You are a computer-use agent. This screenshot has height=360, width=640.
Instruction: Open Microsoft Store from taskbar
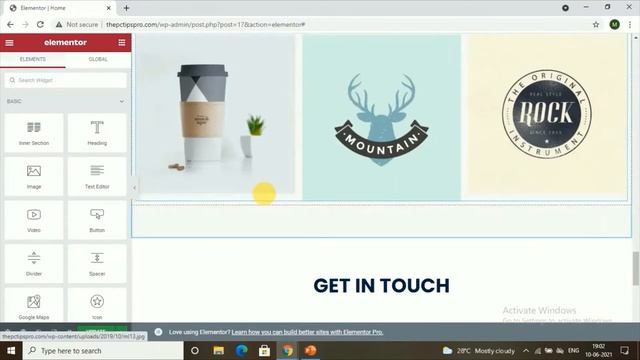coord(264,351)
